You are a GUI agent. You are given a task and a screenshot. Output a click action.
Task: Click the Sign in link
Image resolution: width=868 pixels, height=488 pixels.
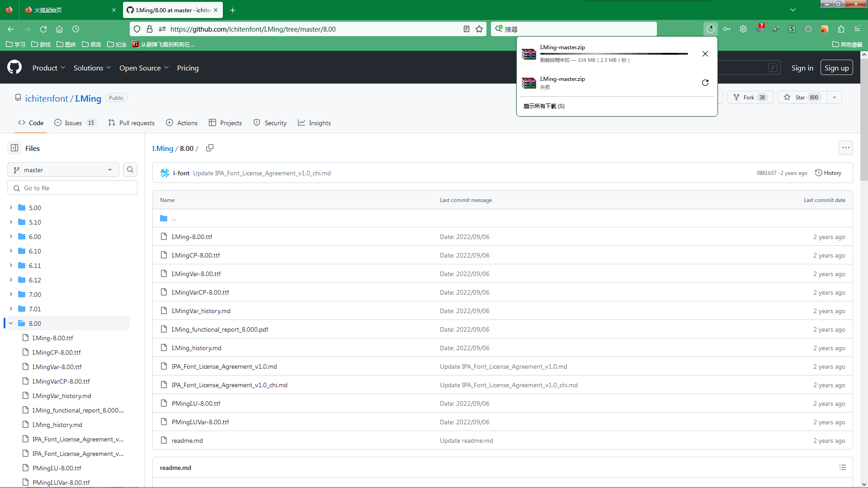pos(802,68)
